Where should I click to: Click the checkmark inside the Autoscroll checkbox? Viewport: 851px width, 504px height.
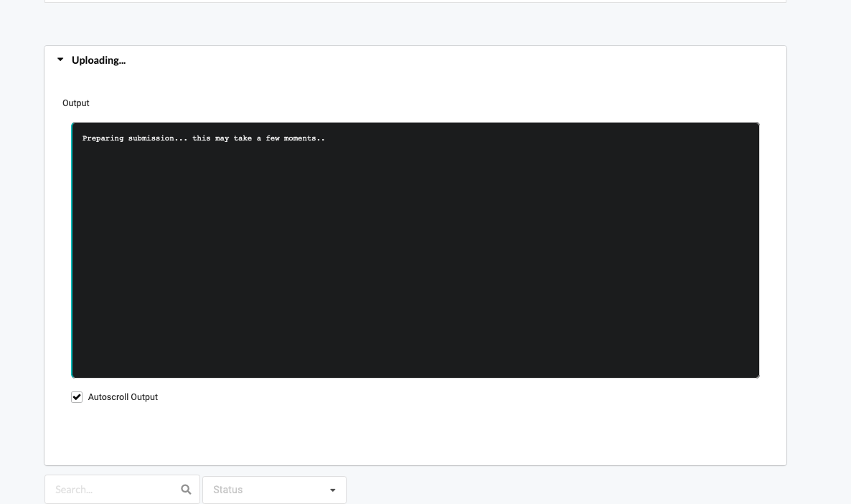coord(77,396)
